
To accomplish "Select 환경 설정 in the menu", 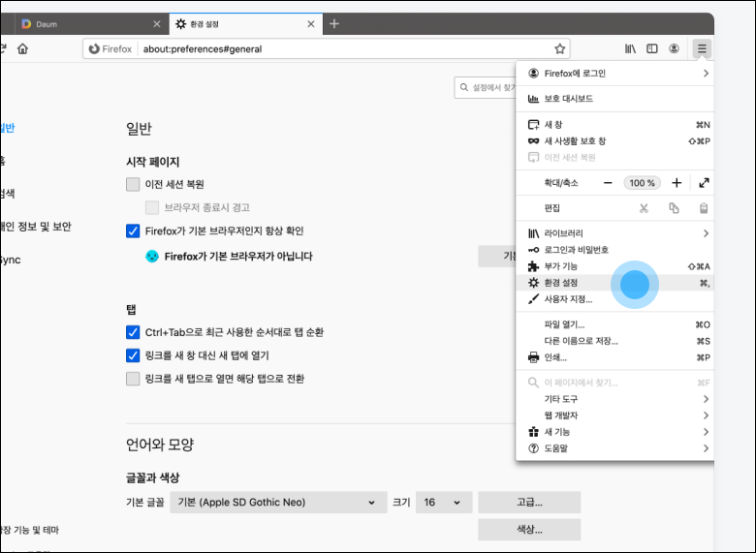I will [614, 283].
